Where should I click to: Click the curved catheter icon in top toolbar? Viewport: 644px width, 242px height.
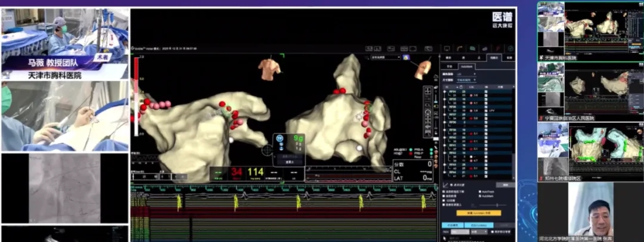click(x=460, y=48)
